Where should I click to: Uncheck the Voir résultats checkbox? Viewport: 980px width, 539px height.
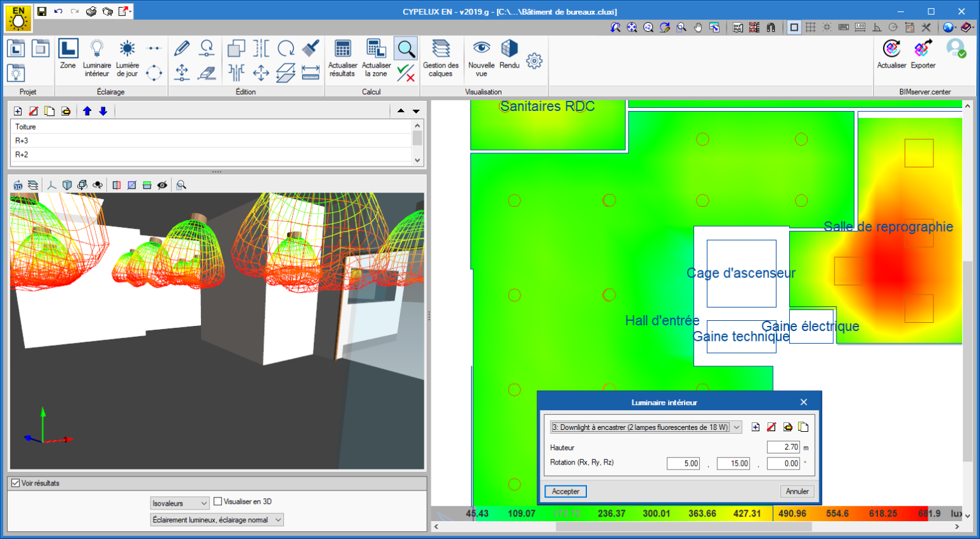pyautogui.click(x=16, y=483)
